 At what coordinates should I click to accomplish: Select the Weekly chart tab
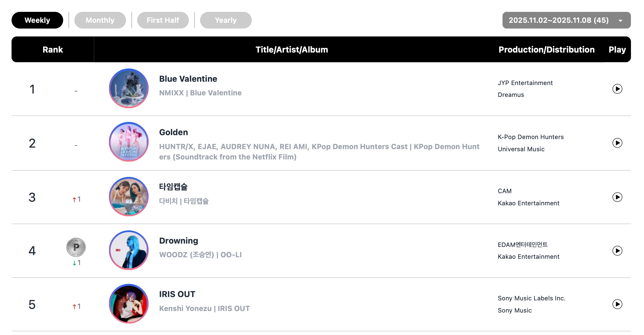coord(37,20)
